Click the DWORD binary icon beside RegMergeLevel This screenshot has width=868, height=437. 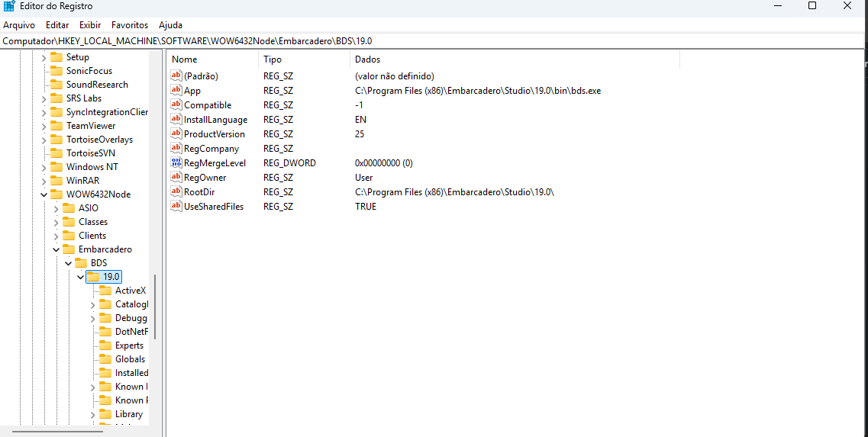[176, 162]
